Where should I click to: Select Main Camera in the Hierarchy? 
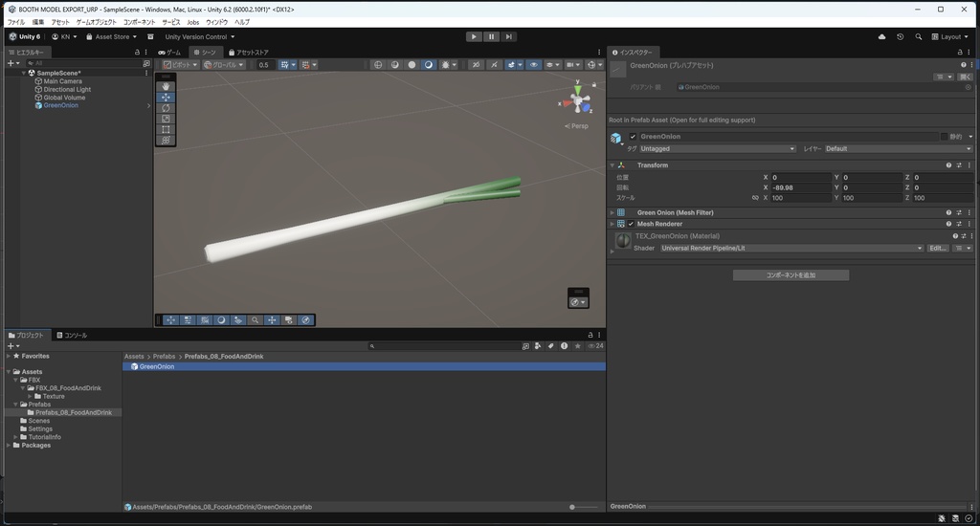[62, 81]
